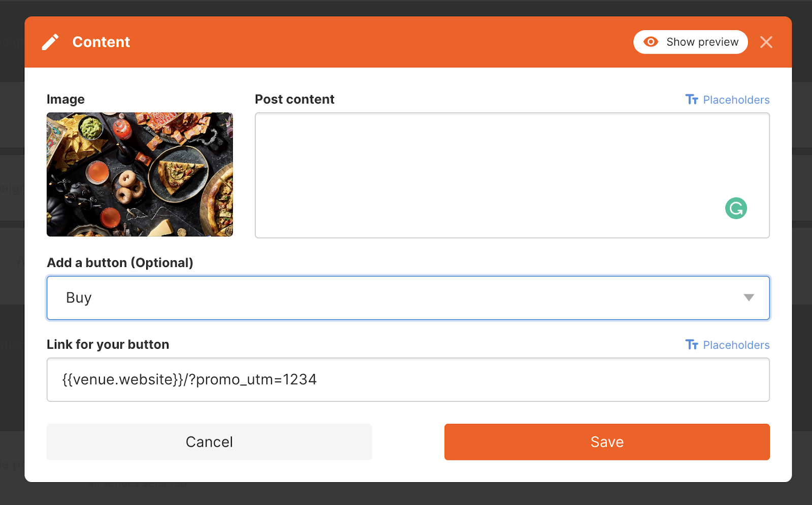Click the Content header title text
The height and width of the screenshot is (505, 812).
101,42
